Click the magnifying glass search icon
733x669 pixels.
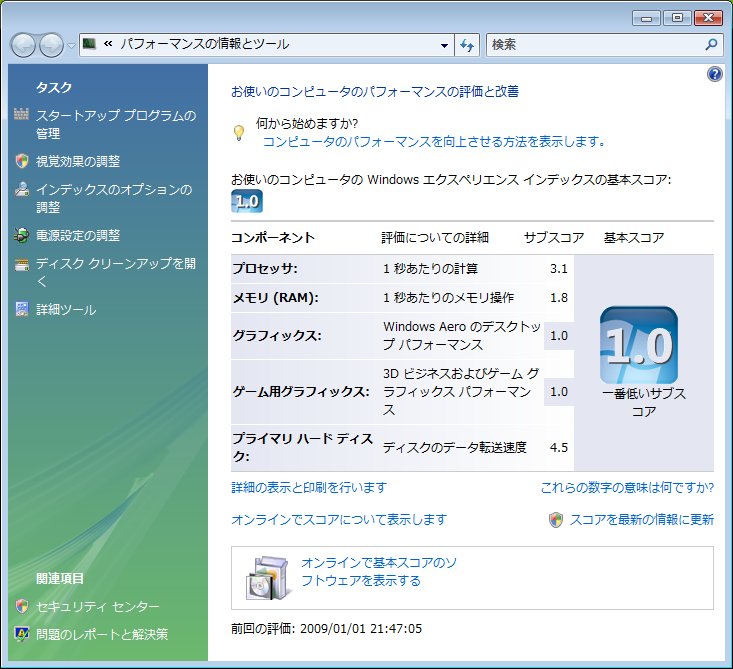click(711, 45)
